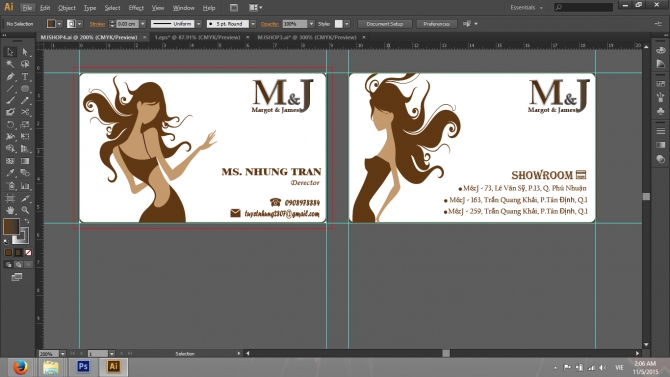Select the Blend tool
670x377 pixels.
(x=25, y=173)
